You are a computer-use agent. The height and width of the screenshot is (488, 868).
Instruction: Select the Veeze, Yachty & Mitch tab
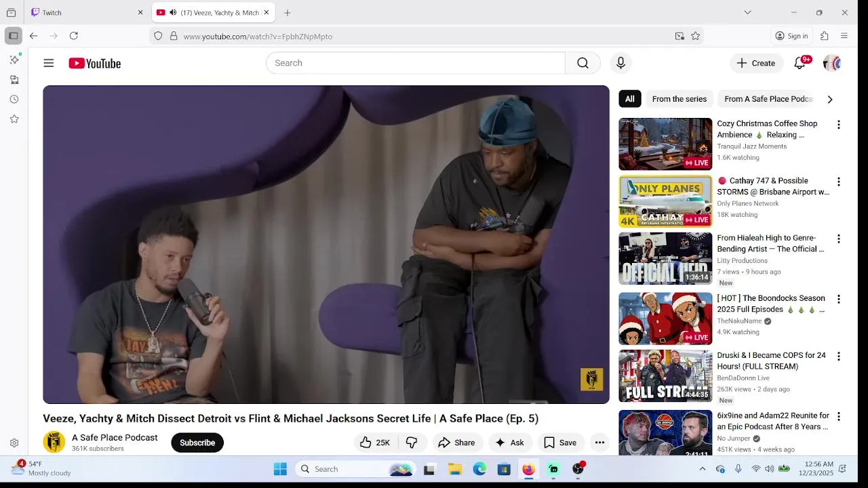coord(212,12)
